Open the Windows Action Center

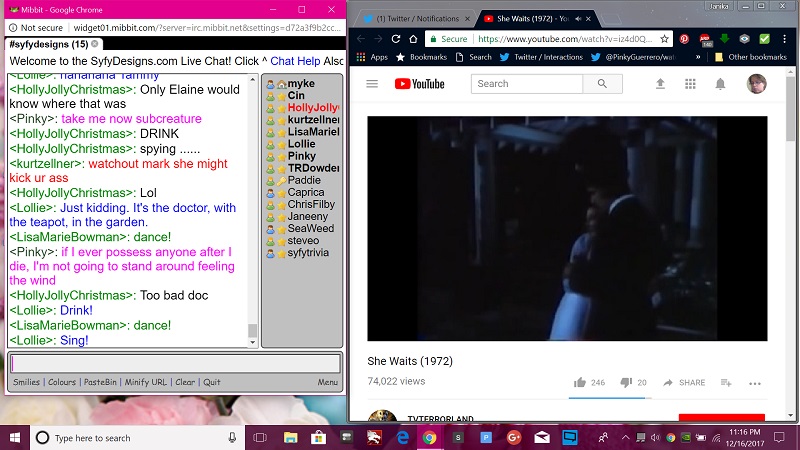[779, 438]
